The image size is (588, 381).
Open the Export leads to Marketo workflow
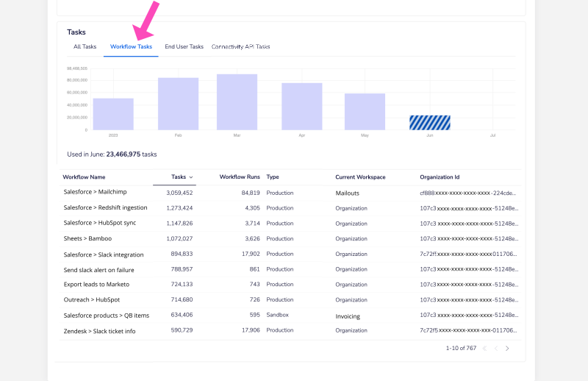(96, 285)
